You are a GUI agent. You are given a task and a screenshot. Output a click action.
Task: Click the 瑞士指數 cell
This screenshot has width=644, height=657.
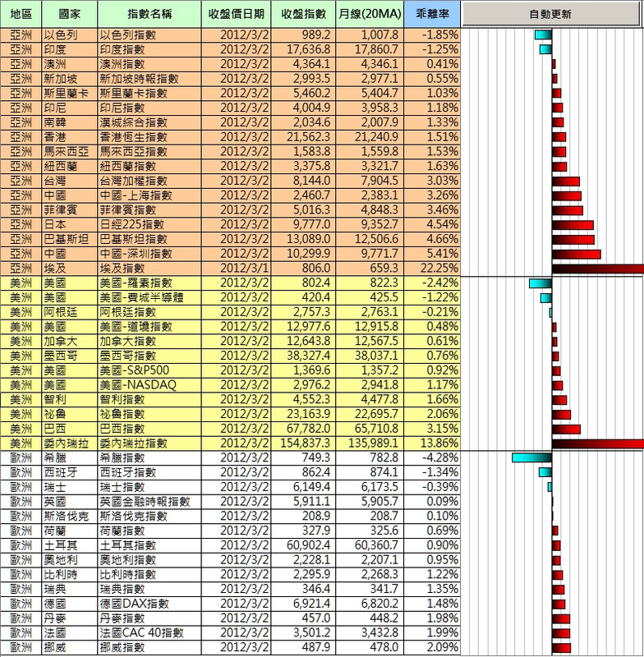tap(149, 487)
